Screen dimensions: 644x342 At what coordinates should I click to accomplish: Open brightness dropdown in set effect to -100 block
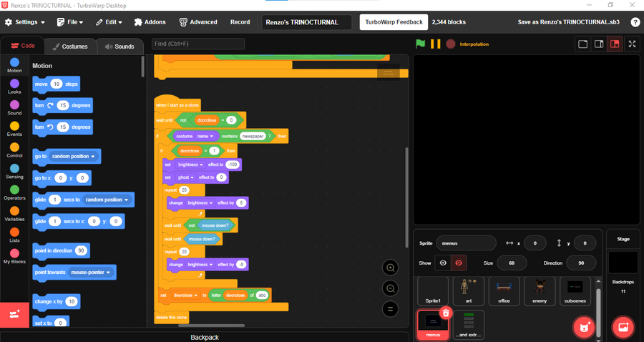pyautogui.click(x=190, y=165)
